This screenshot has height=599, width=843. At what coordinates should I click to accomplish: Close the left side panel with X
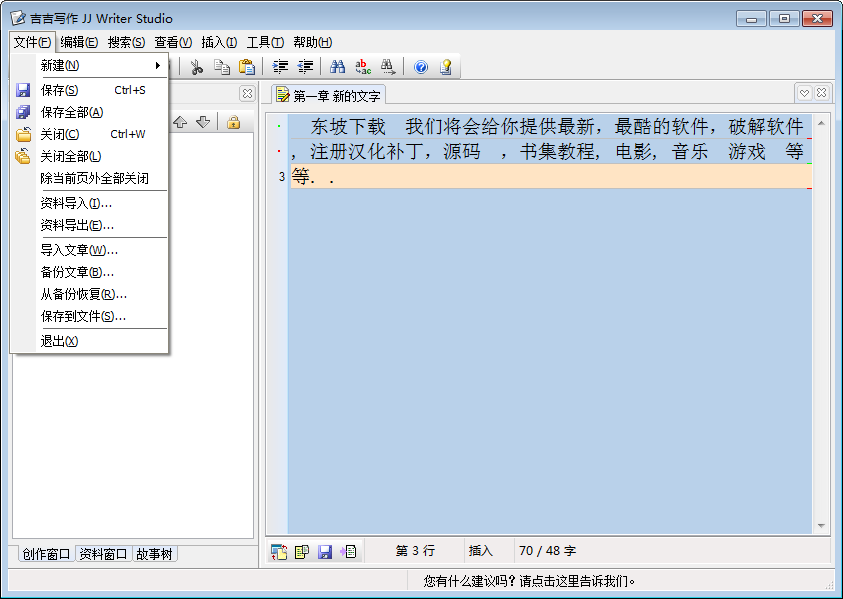247,94
